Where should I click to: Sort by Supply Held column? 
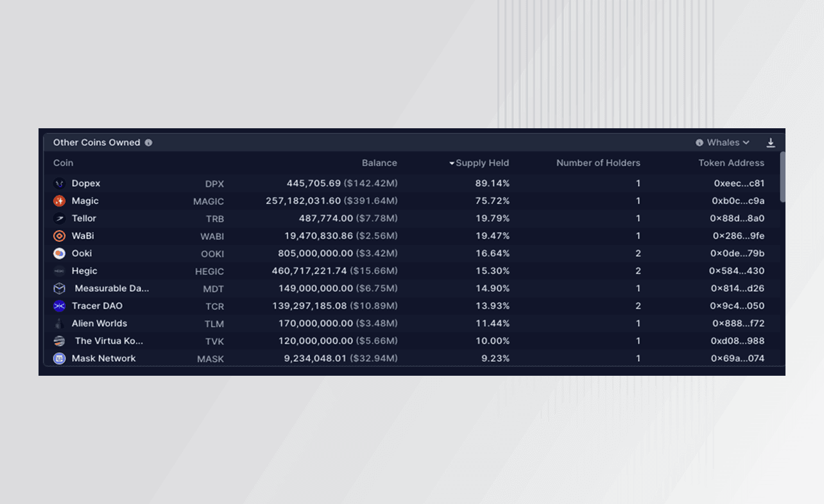point(479,163)
